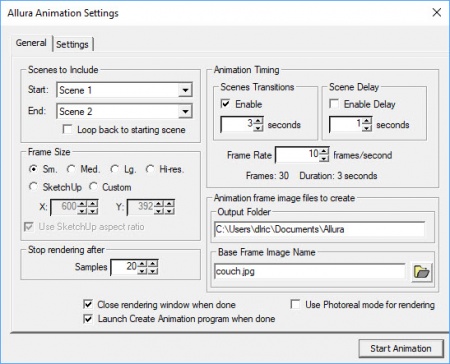Screen dimensions: 450x364
Task: Increase scene transition seconds
Action: pos(258,121)
